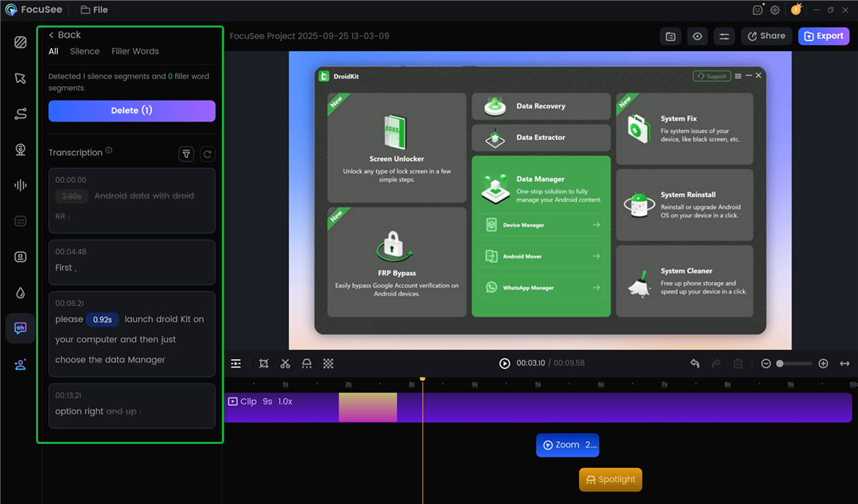Add a spotlight effect from timeline toolbar
Screen dimensions: 858x504
307,363
